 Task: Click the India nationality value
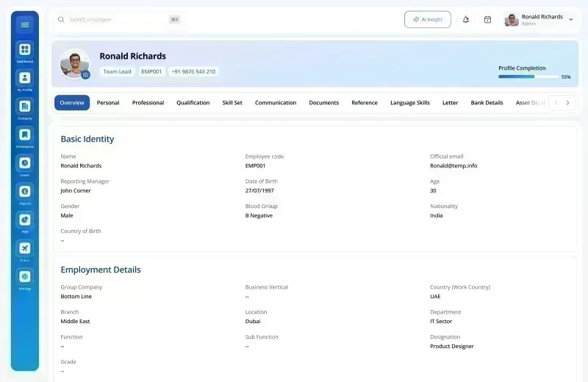point(436,215)
